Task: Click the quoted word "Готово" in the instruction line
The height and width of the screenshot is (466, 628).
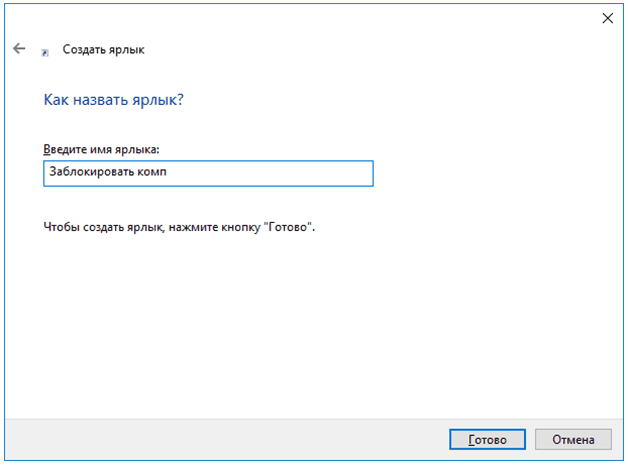Action: point(288,227)
